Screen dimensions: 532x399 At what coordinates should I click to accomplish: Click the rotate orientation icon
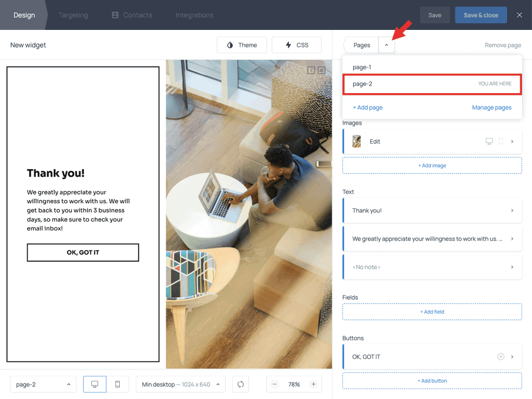pyautogui.click(x=240, y=384)
